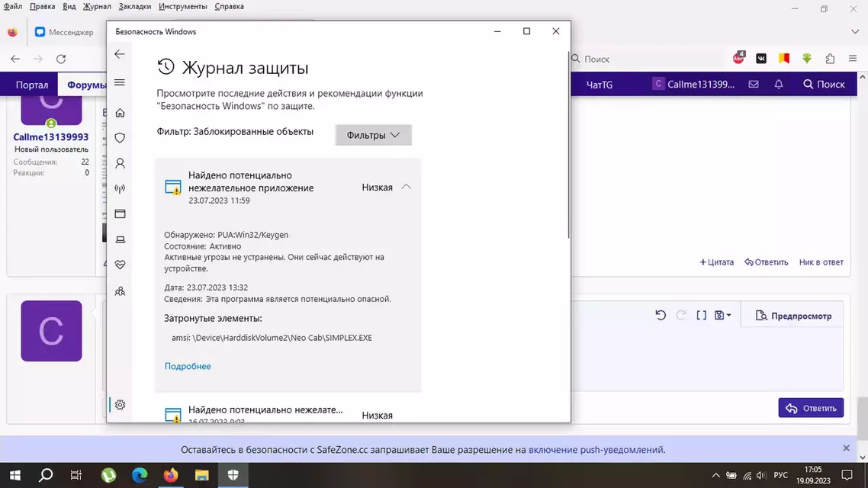Click the включение push-уведомлений link
Image resolution: width=868 pixels, height=488 pixels.
click(x=596, y=450)
